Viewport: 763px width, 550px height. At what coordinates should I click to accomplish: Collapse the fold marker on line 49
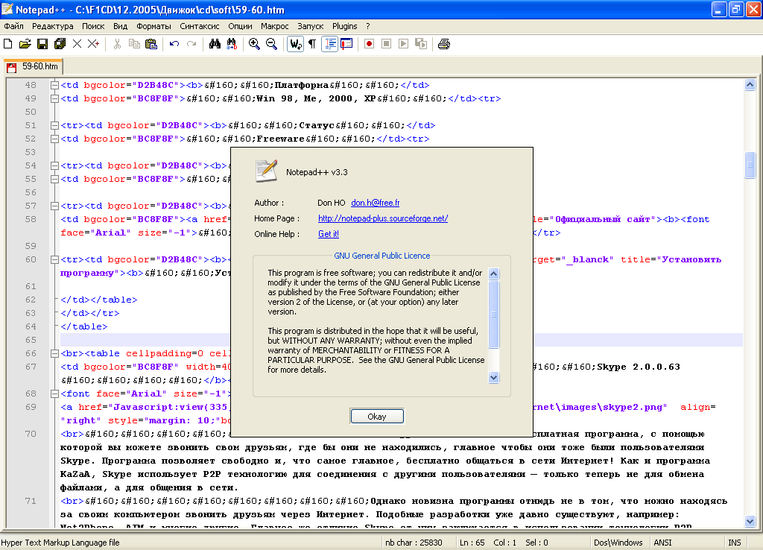pyautogui.click(x=54, y=99)
